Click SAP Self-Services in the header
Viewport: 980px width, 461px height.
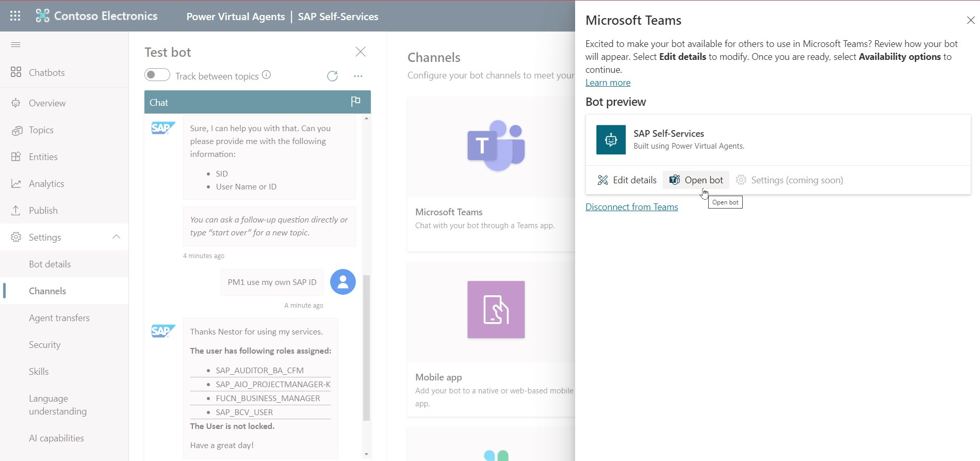tap(338, 17)
